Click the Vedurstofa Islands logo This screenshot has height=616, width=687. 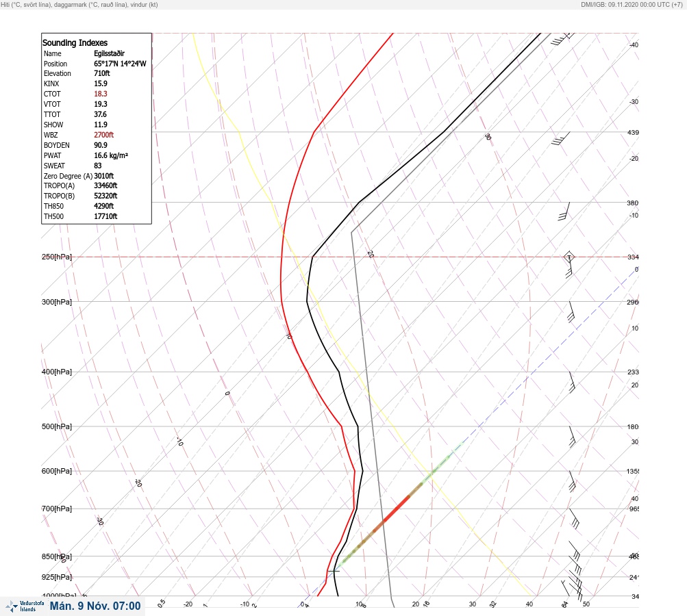tap(25, 606)
